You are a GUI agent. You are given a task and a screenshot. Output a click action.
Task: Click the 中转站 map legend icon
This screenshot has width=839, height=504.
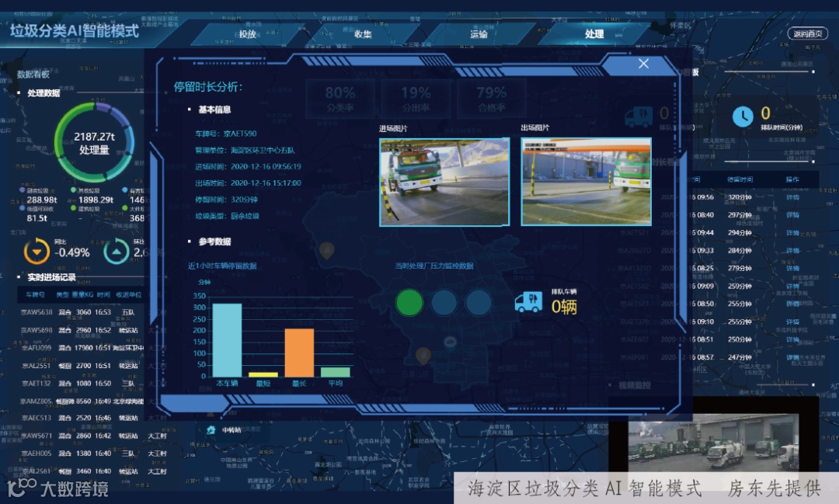click(x=211, y=430)
